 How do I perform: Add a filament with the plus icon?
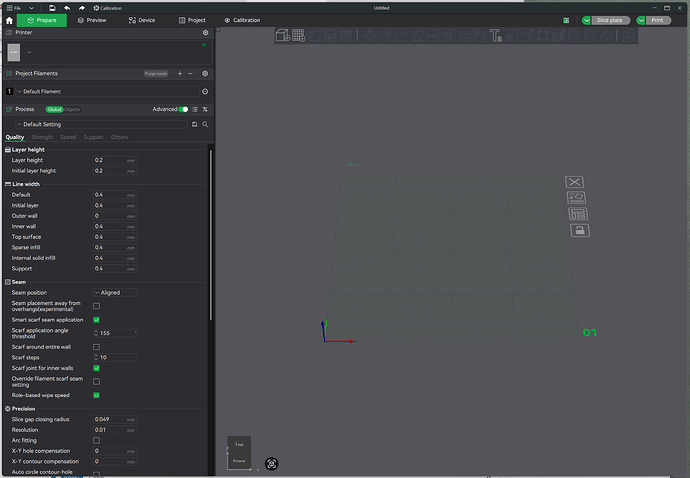click(180, 74)
